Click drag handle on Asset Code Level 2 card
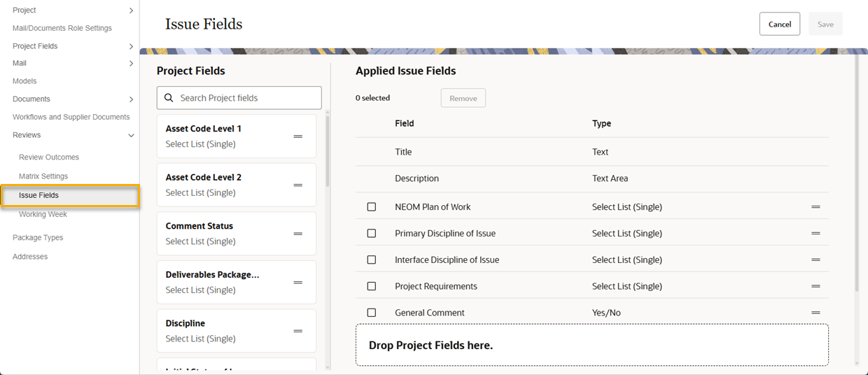 (297, 185)
